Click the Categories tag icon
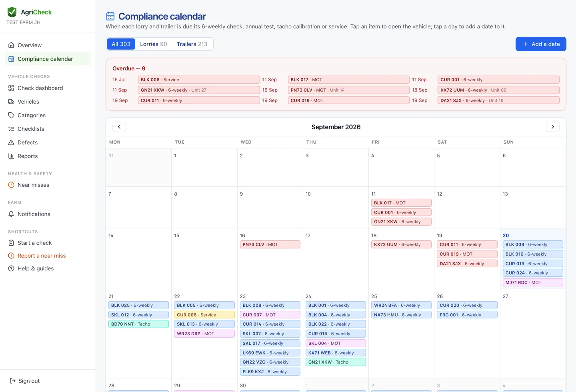 pyautogui.click(x=11, y=115)
